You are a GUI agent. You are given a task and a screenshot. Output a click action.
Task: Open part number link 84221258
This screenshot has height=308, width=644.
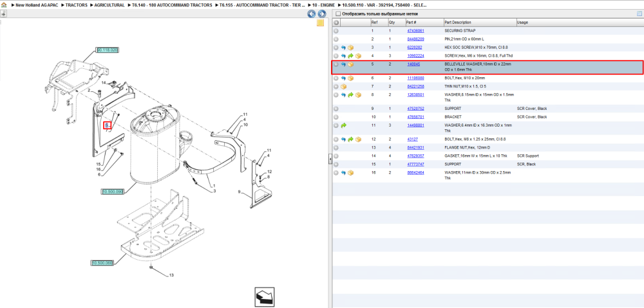[415, 87]
